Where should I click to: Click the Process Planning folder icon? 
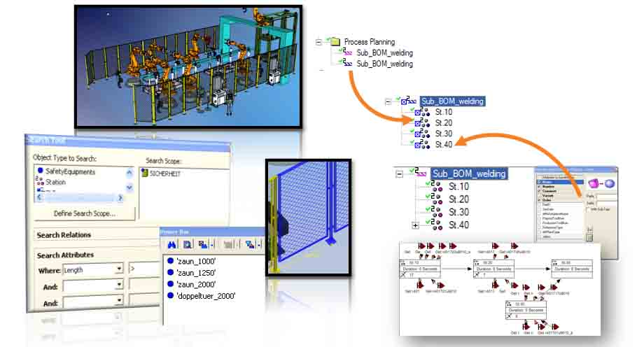[335, 42]
